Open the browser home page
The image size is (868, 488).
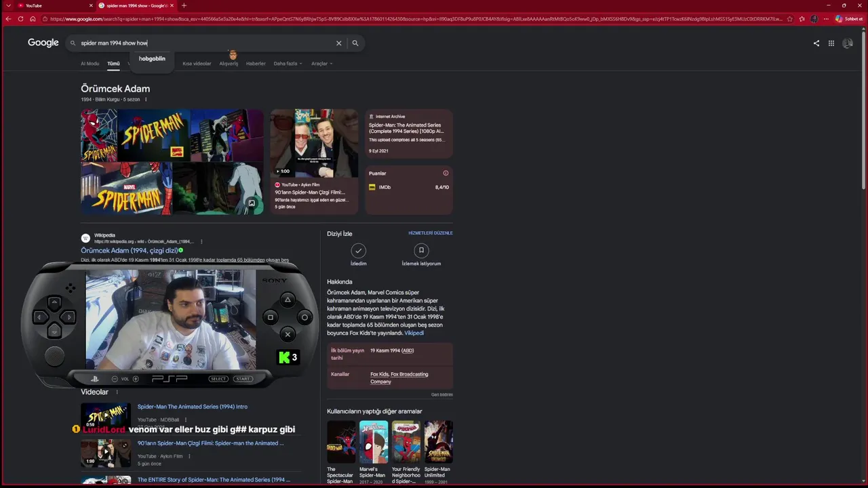33,19
